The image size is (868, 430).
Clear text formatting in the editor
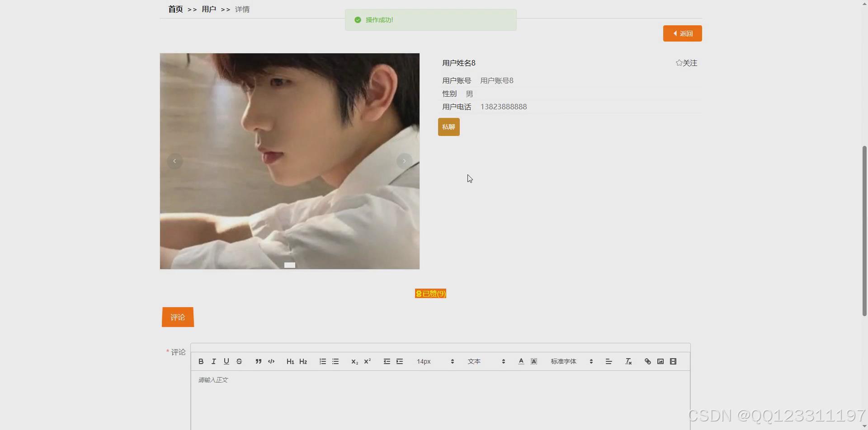(628, 361)
